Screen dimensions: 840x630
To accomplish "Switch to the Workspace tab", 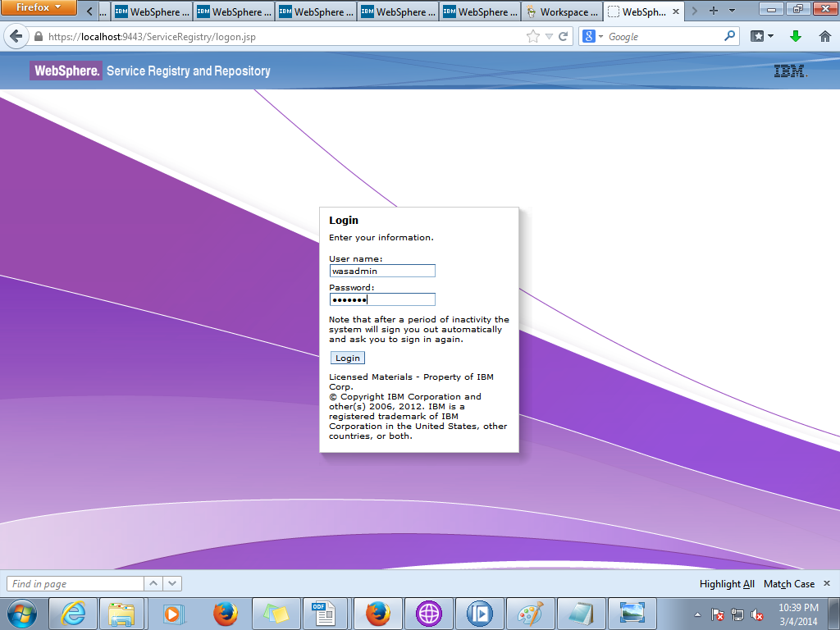I will pyautogui.click(x=563, y=11).
